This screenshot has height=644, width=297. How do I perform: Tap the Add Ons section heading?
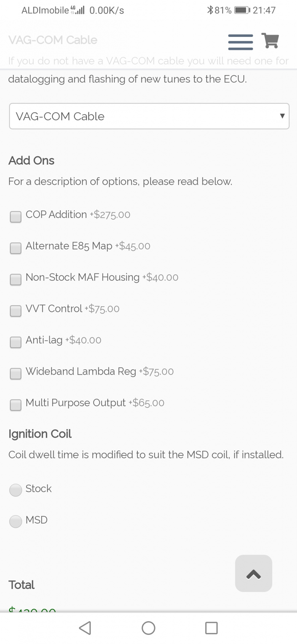pyautogui.click(x=32, y=161)
